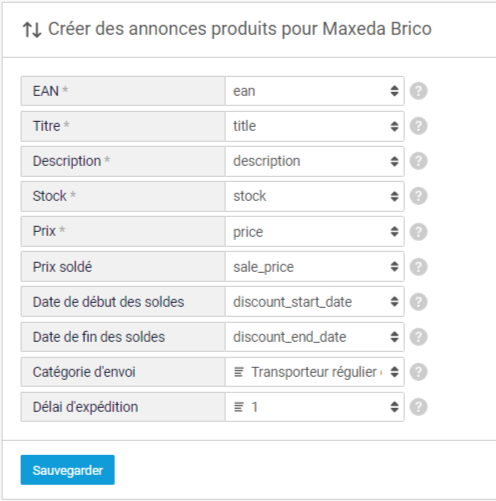Open the Délai d'expédition value dropdown
The image size is (496, 501).
315,407
